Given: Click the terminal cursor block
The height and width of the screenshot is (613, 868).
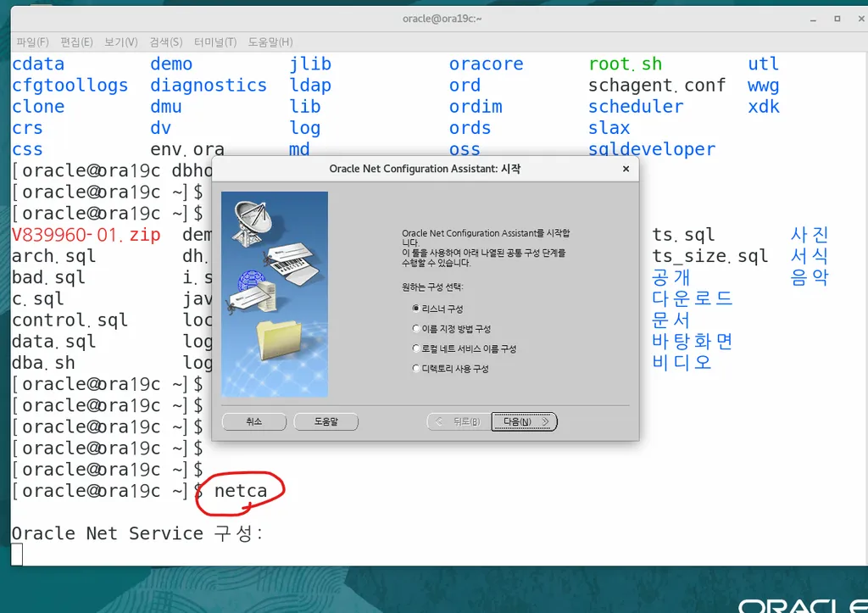Looking at the screenshot, I should [x=17, y=554].
